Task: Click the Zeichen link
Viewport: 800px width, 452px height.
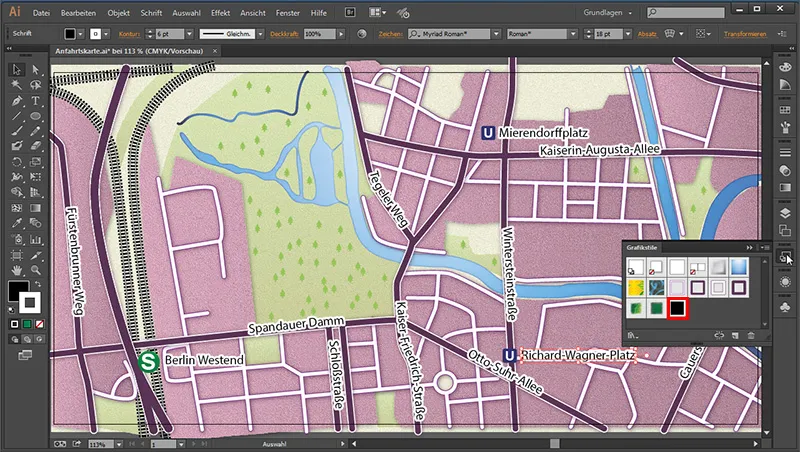Action: (x=390, y=34)
